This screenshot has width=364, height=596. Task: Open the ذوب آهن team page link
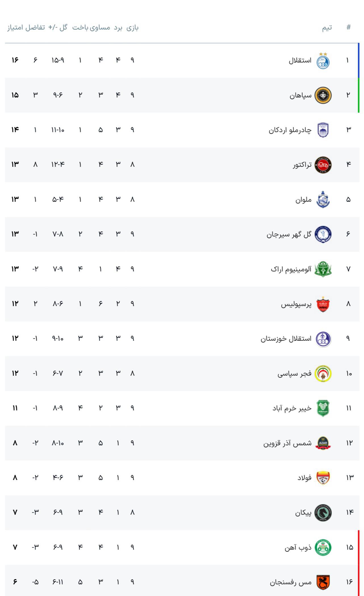point(298,547)
